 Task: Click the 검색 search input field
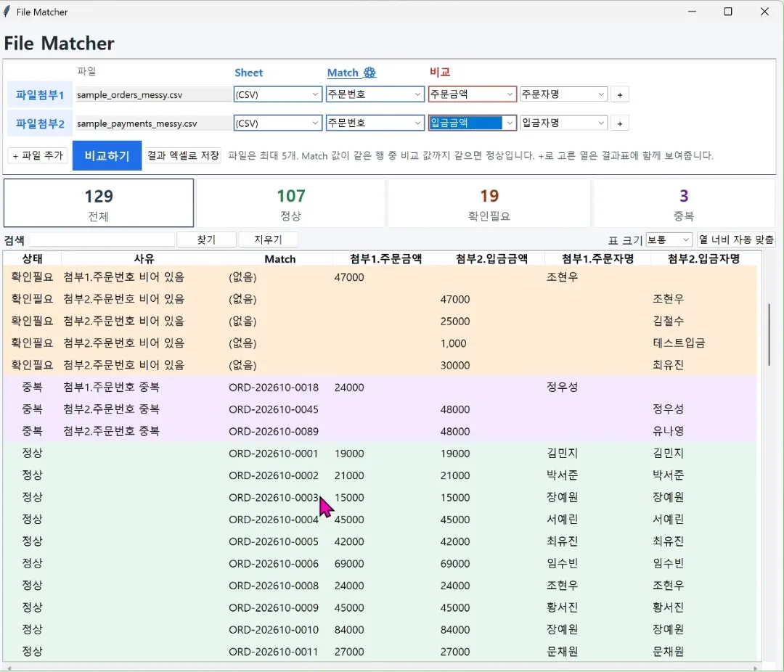coord(102,240)
